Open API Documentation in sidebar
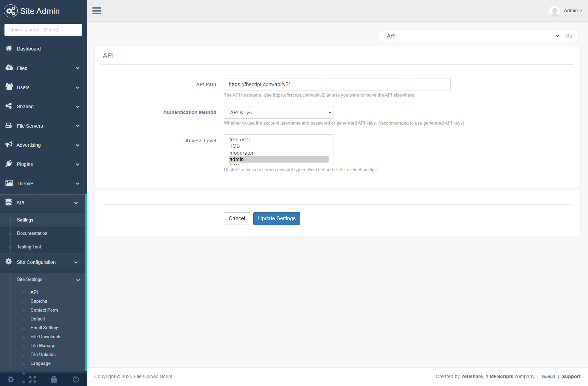The width and height of the screenshot is (588, 386). (x=32, y=233)
